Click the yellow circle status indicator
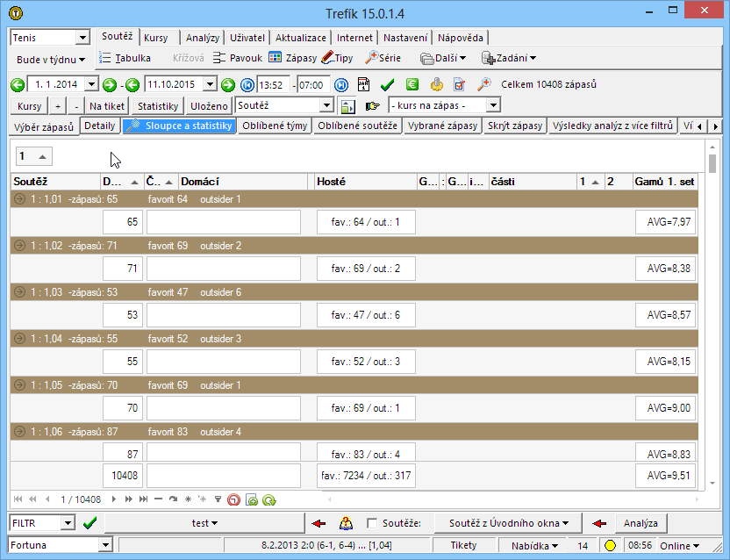Image resolution: width=730 pixels, height=560 pixels. tap(610, 546)
